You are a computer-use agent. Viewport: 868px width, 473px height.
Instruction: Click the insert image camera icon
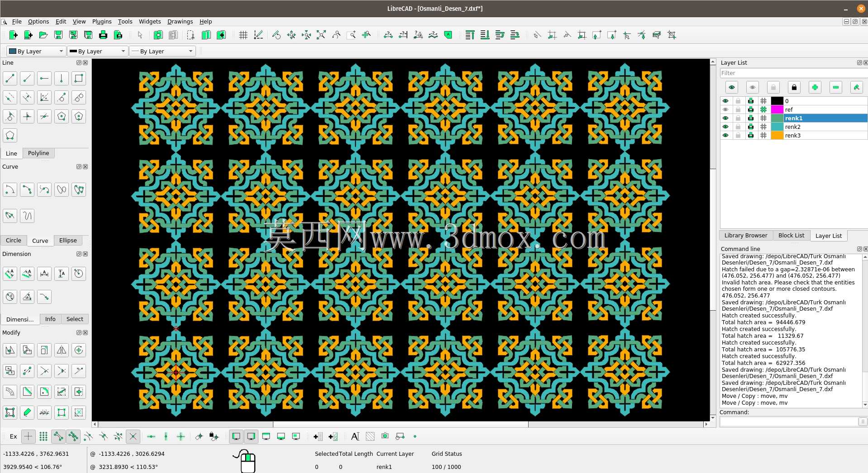[385, 436]
